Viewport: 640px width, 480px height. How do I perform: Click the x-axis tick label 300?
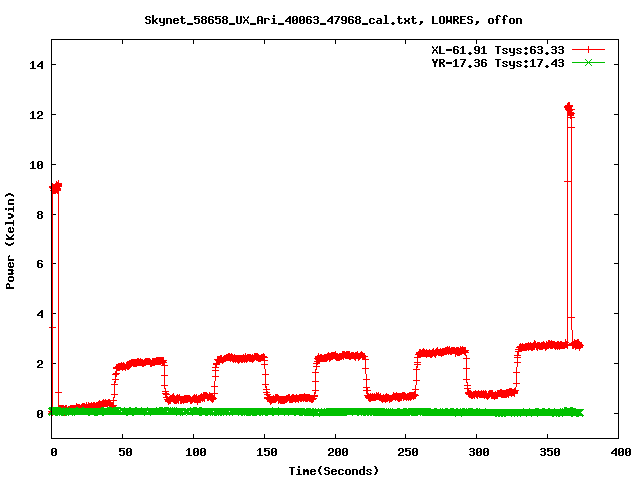click(479, 452)
